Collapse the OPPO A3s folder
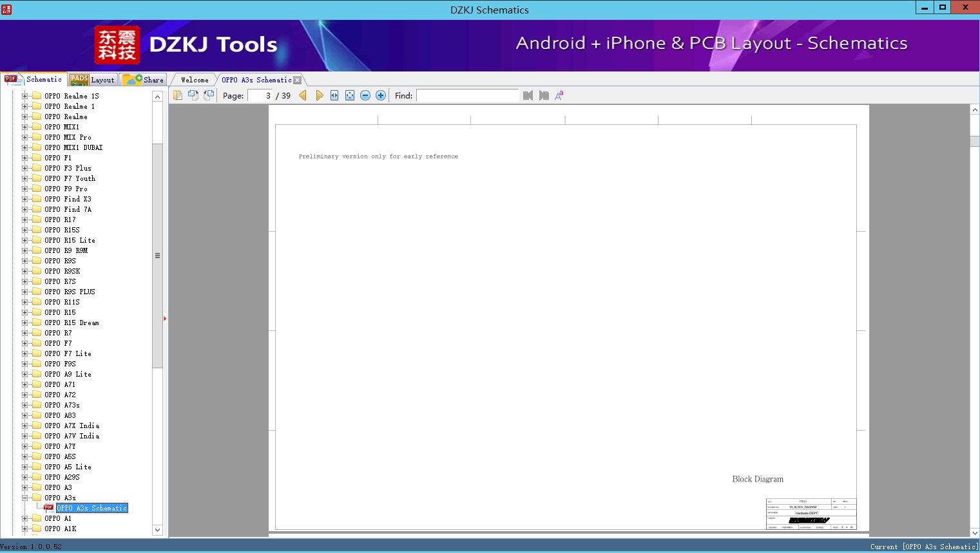 point(24,498)
